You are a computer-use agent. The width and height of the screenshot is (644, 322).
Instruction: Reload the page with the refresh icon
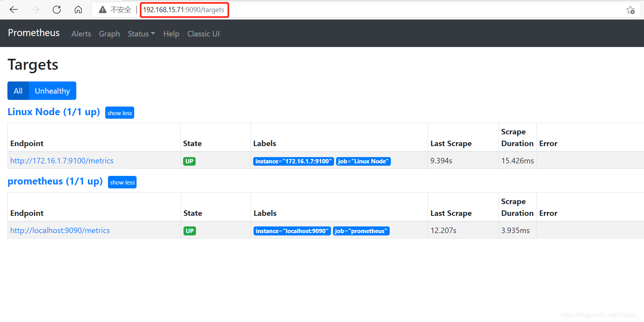coord(57,10)
